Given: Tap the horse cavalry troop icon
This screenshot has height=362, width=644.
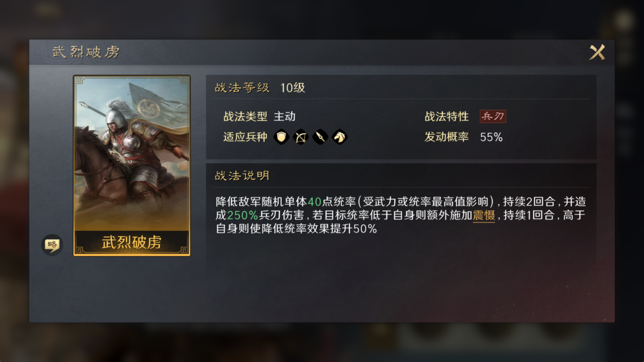Looking at the screenshot, I should coord(339,137).
